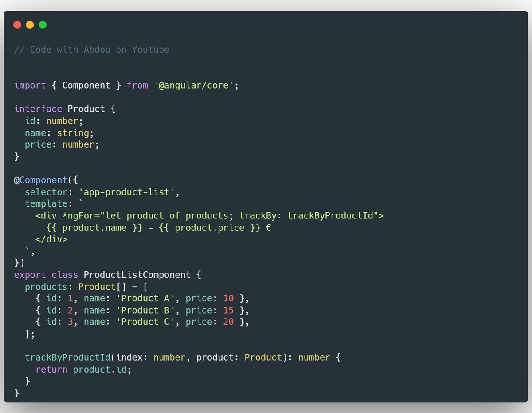The width and height of the screenshot is (532, 413).
Task: Click the 'export class' keywords
Action: [x=46, y=275]
